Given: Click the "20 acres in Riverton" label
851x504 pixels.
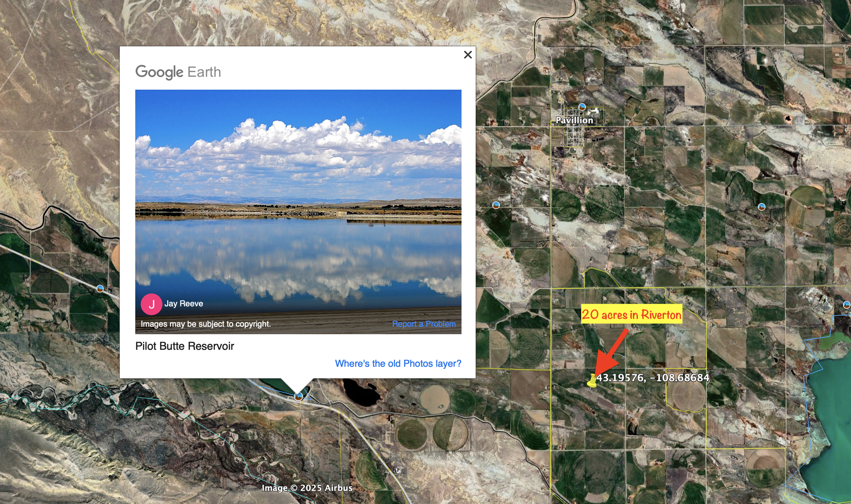Looking at the screenshot, I should pyautogui.click(x=631, y=314).
